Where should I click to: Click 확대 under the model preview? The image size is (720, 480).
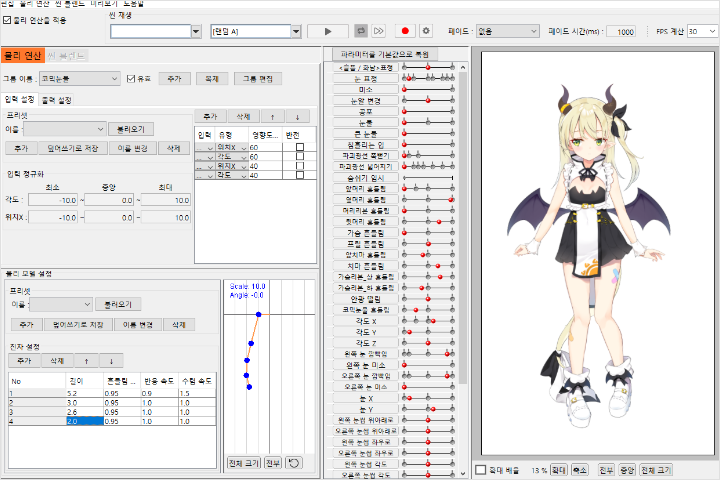(x=558, y=470)
